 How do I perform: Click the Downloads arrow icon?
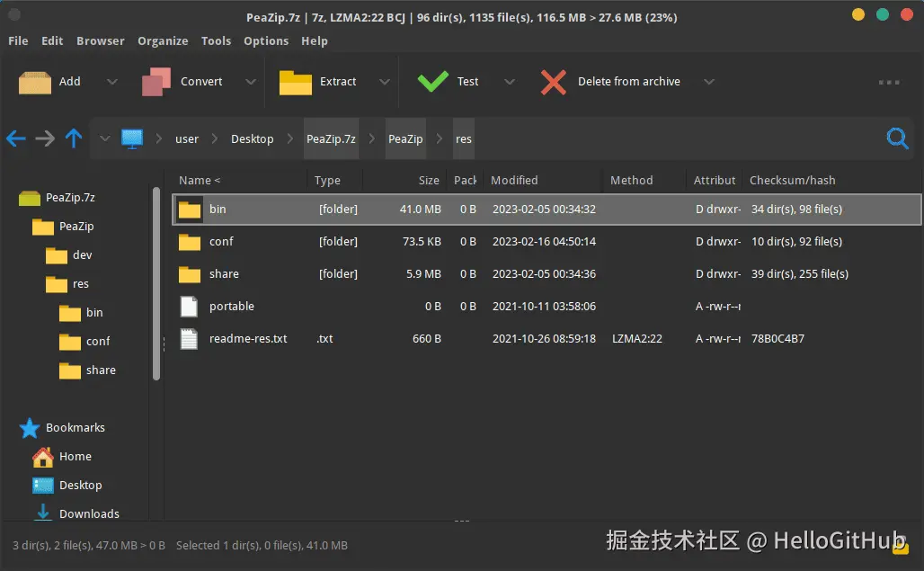coord(43,512)
